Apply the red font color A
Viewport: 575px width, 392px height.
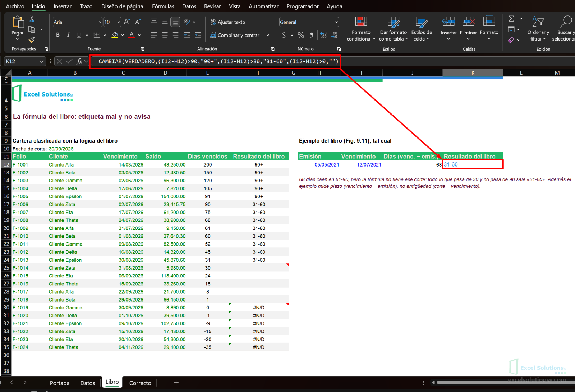click(132, 35)
